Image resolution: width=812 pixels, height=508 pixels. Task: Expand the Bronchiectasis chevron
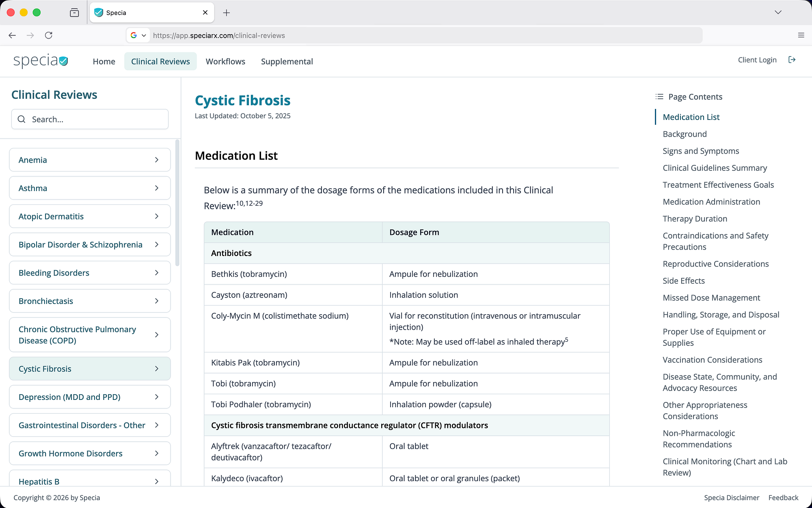[157, 301]
